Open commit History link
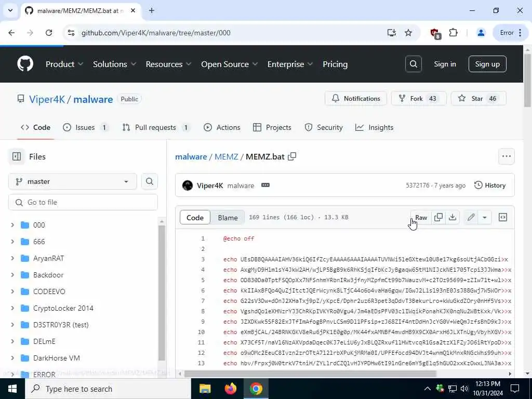The width and height of the screenshot is (532, 399). click(x=490, y=185)
